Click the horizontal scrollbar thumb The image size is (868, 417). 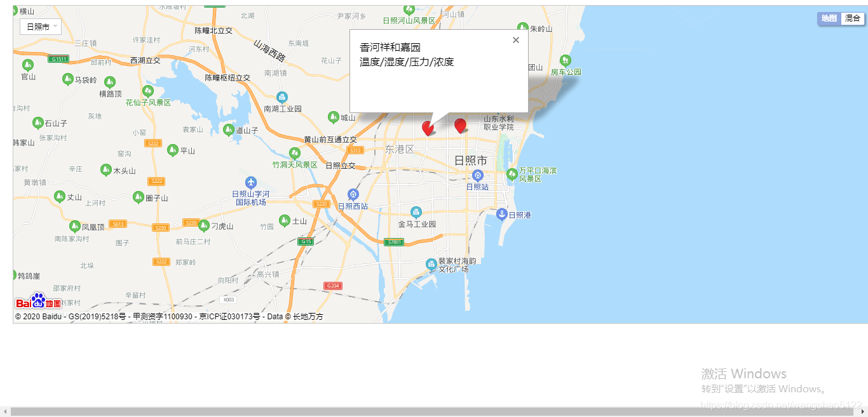coord(431,412)
